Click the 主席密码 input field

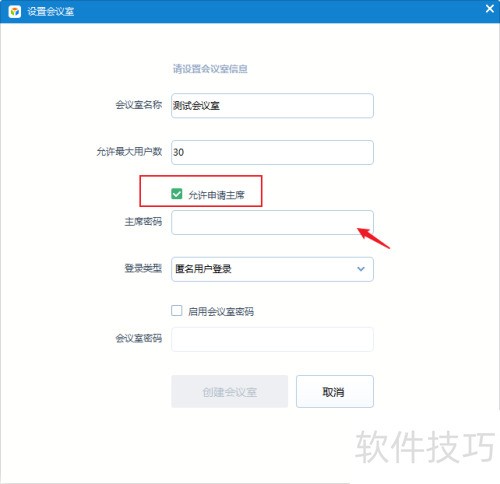272,222
